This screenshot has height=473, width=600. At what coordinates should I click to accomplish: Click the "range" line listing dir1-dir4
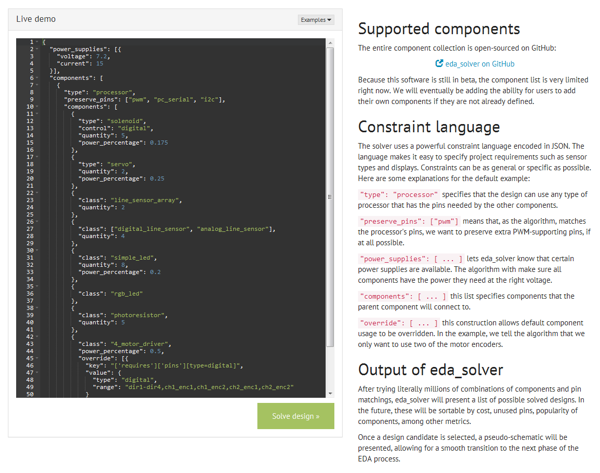click(x=193, y=387)
